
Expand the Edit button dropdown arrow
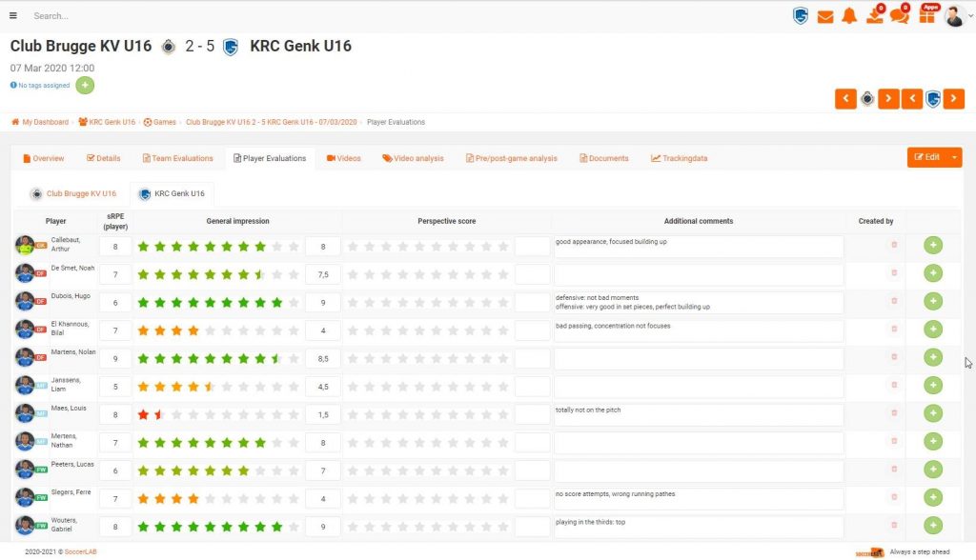point(953,157)
